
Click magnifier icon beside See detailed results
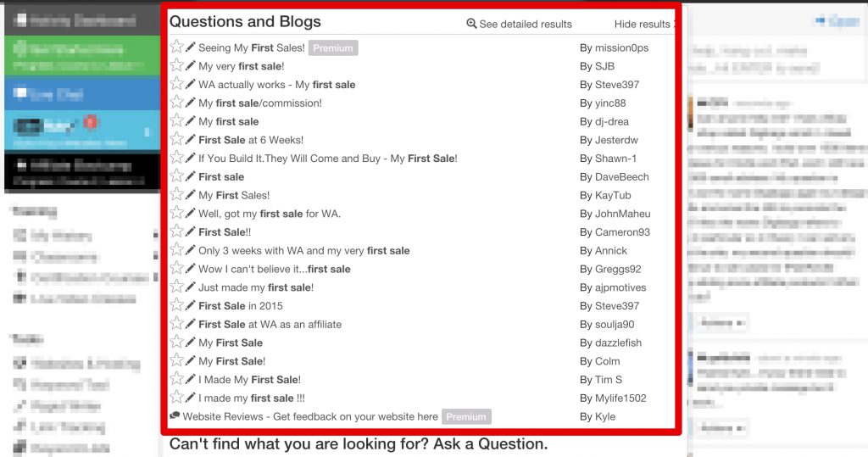471,23
